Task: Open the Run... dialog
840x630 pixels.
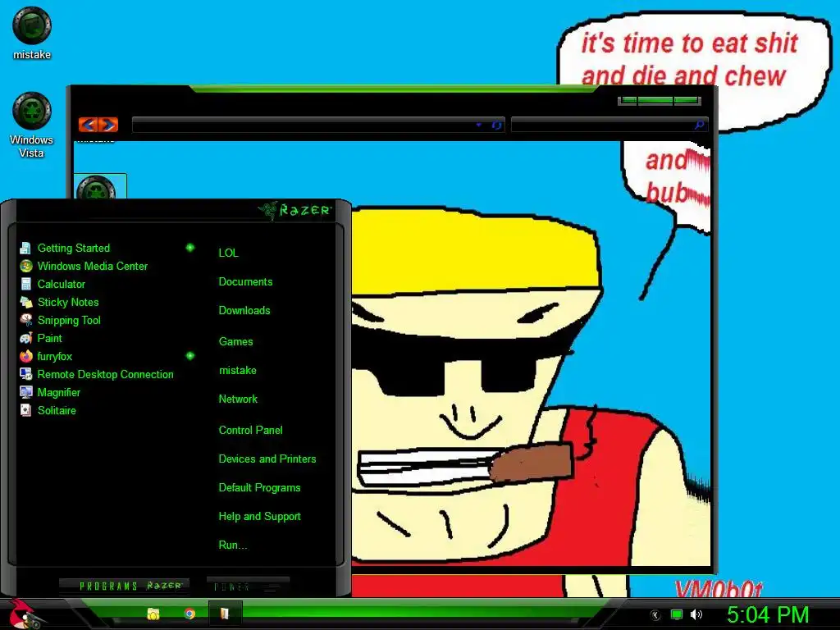Action: tap(232, 546)
